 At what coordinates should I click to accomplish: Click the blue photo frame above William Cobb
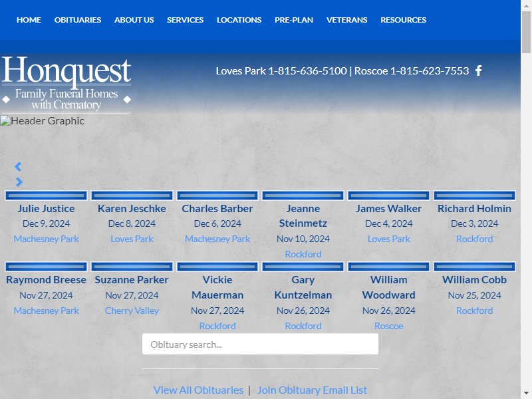474,267
